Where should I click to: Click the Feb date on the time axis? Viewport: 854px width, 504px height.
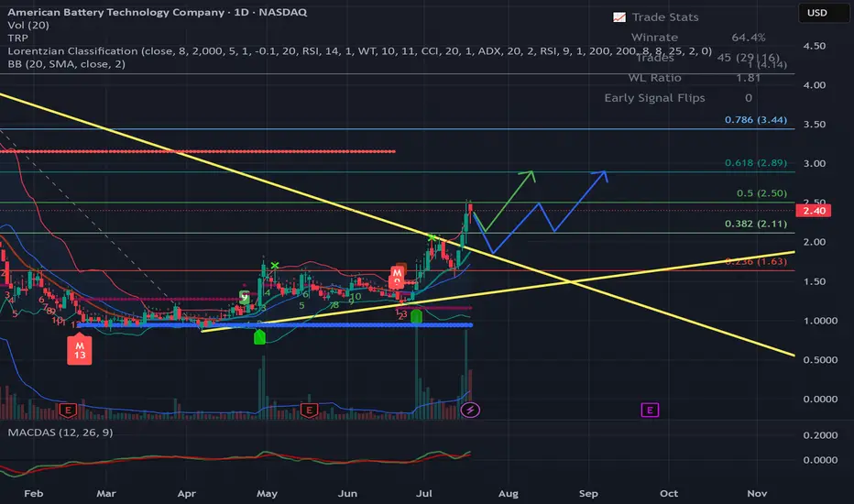click(x=33, y=494)
